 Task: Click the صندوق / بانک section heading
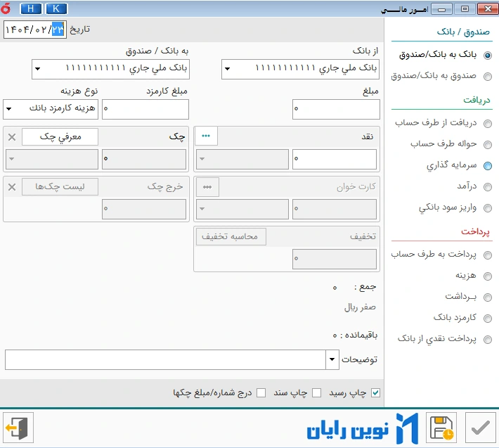[x=463, y=32]
